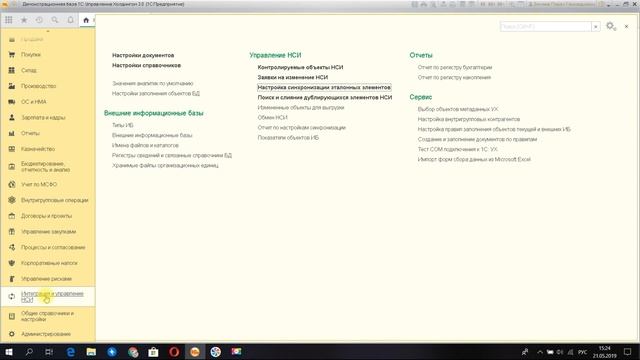Open Настройки справочников
Viewport: 640px width, 360px height.
(147, 65)
